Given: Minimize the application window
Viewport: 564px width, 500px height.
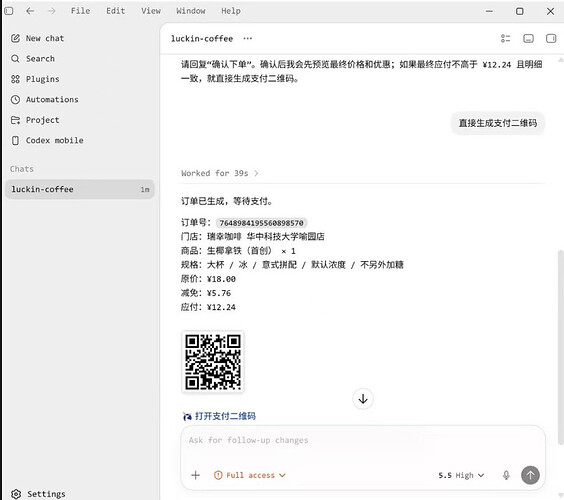Looking at the screenshot, I should click(489, 11).
